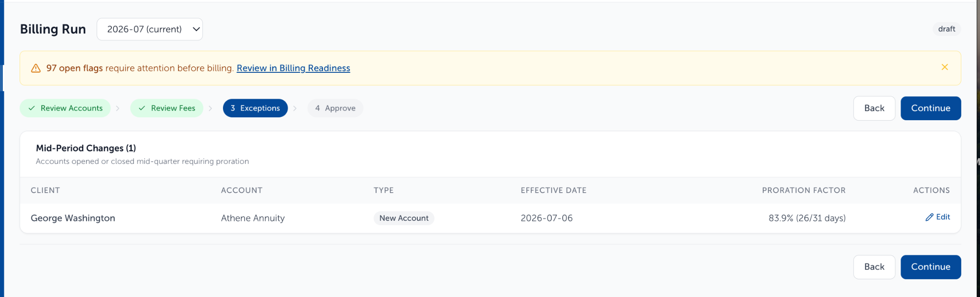Click chevron arrow after Review Fees step
Viewport: 980px width, 297px height.
coord(211,108)
